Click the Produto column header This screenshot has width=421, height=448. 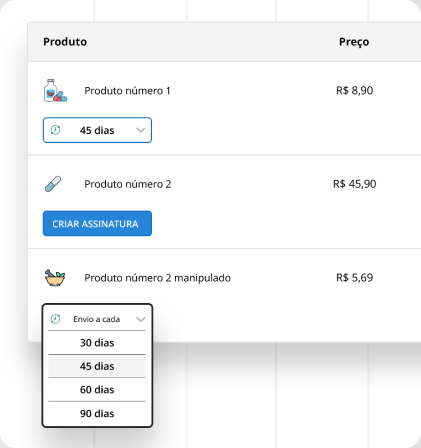65,42
